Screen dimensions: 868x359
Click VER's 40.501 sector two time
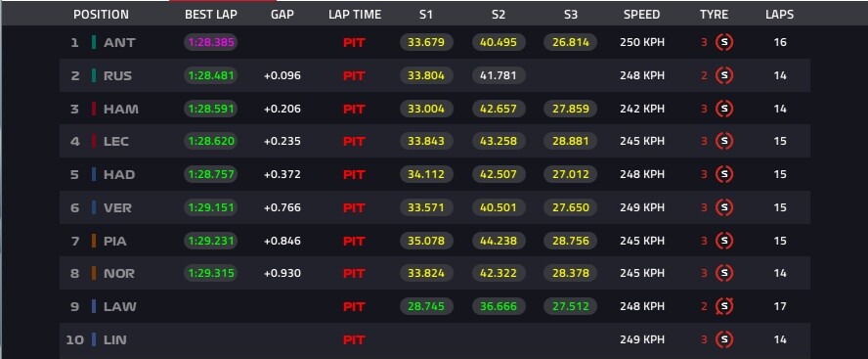pos(499,207)
